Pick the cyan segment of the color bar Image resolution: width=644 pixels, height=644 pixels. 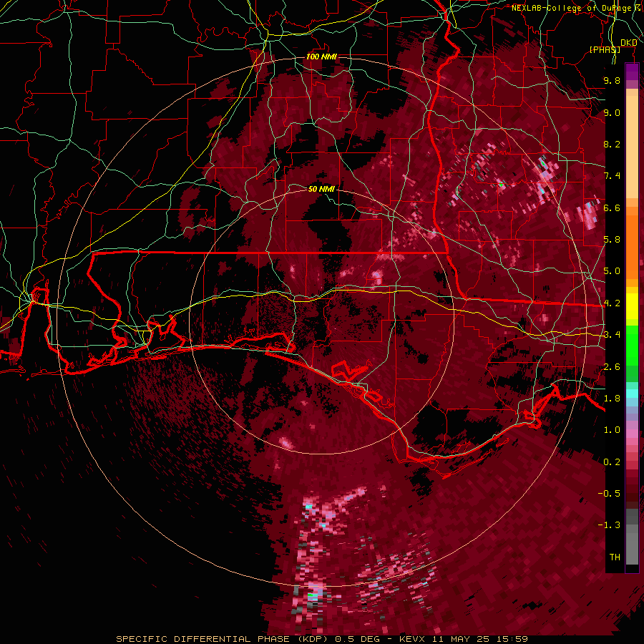(x=632, y=394)
